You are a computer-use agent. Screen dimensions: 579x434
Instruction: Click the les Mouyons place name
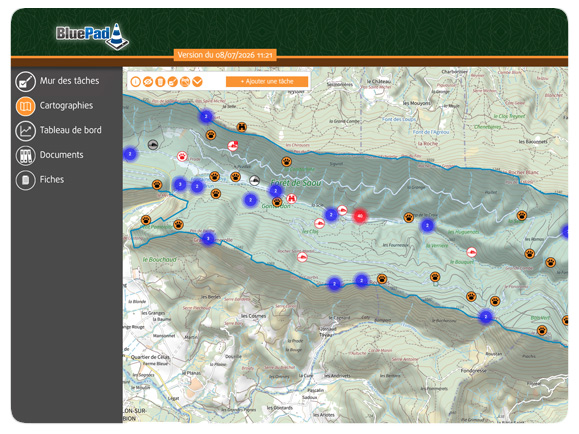pos(416,103)
